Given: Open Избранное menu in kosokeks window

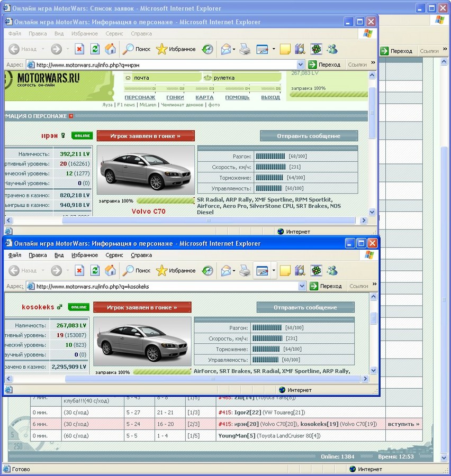Looking at the screenshot, I should click(85, 255).
